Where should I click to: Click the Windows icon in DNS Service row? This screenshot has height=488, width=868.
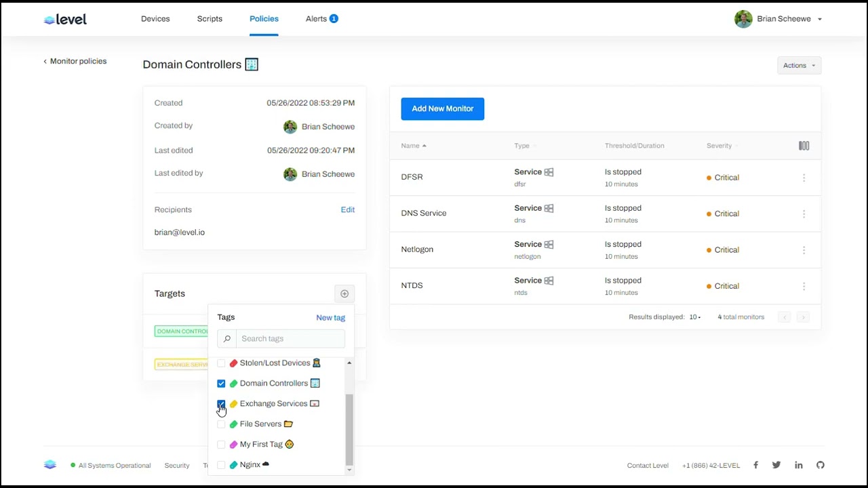point(549,208)
